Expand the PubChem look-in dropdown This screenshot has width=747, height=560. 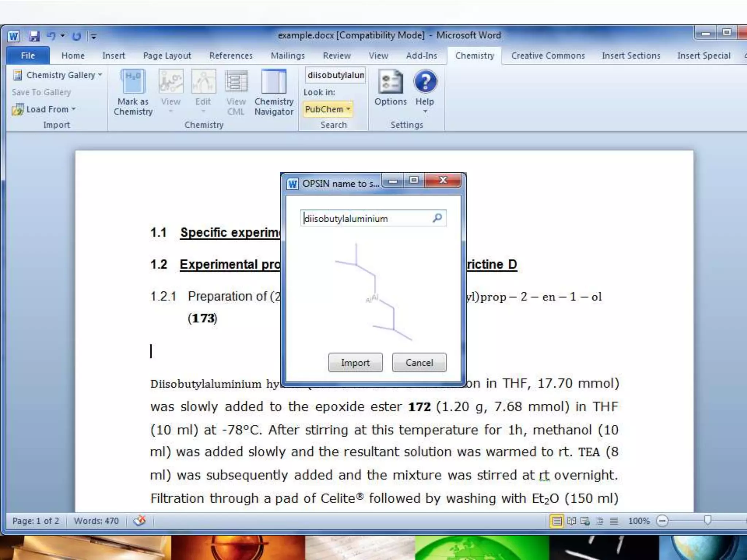click(x=327, y=109)
